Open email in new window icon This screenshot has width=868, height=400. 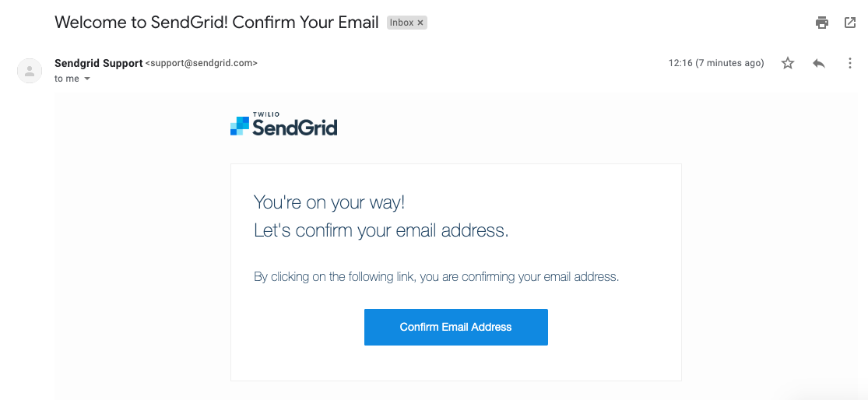pyautogui.click(x=850, y=23)
